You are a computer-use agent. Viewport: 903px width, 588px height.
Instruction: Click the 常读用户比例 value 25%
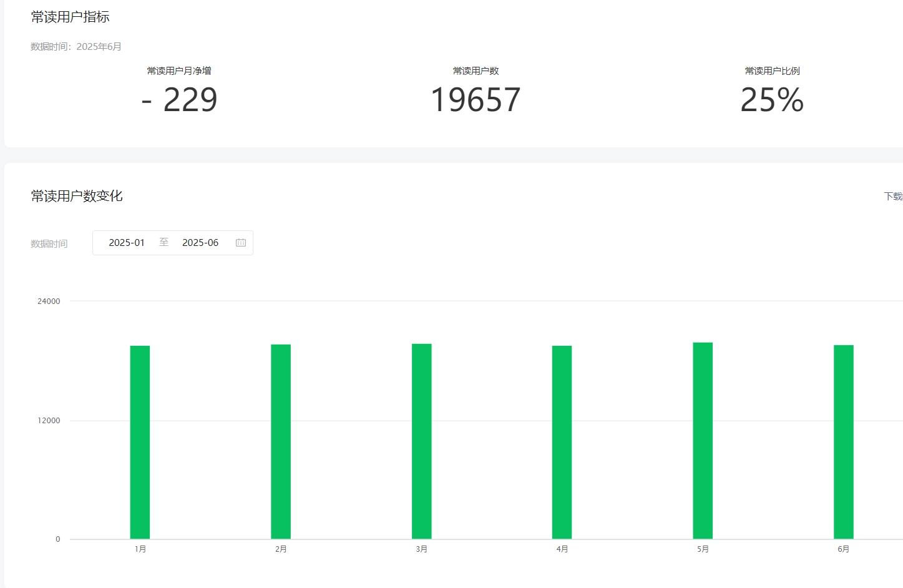click(x=772, y=100)
